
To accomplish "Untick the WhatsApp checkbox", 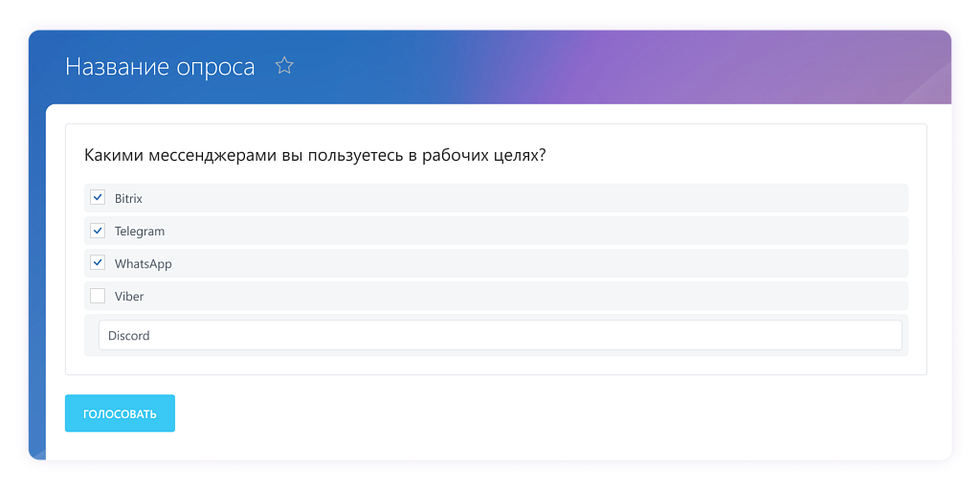I will point(98,263).
